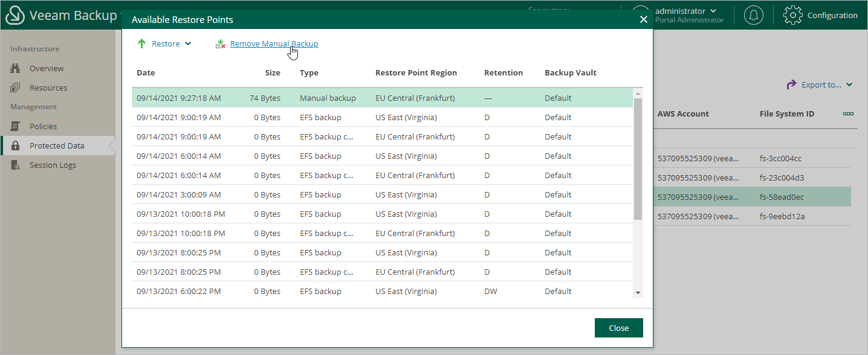Close the Available Restore Points dialog with X
The height and width of the screenshot is (355, 868).
pos(643,19)
